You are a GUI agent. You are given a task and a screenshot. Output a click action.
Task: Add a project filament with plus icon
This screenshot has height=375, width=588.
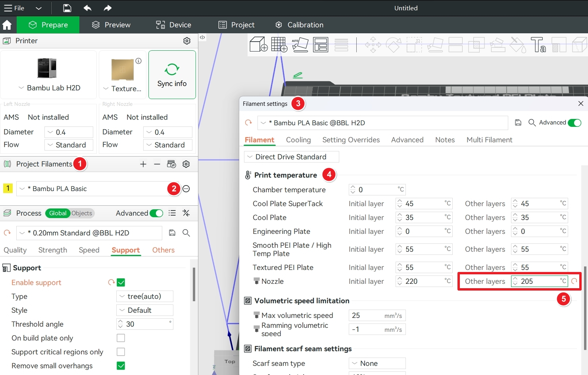pyautogui.click(x=143, y=164)
